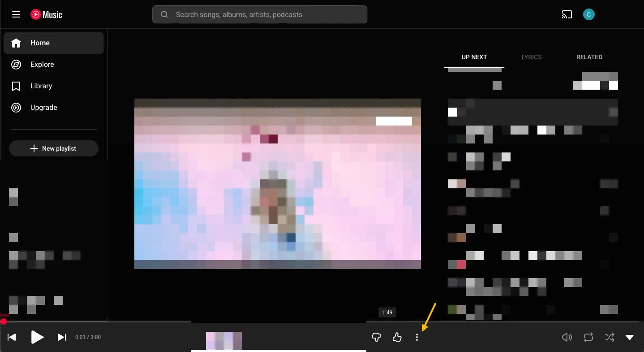This screenshot has width=644, height=352.
Task: Click the plus icon on New playlist
Action: tap(34, 148)
